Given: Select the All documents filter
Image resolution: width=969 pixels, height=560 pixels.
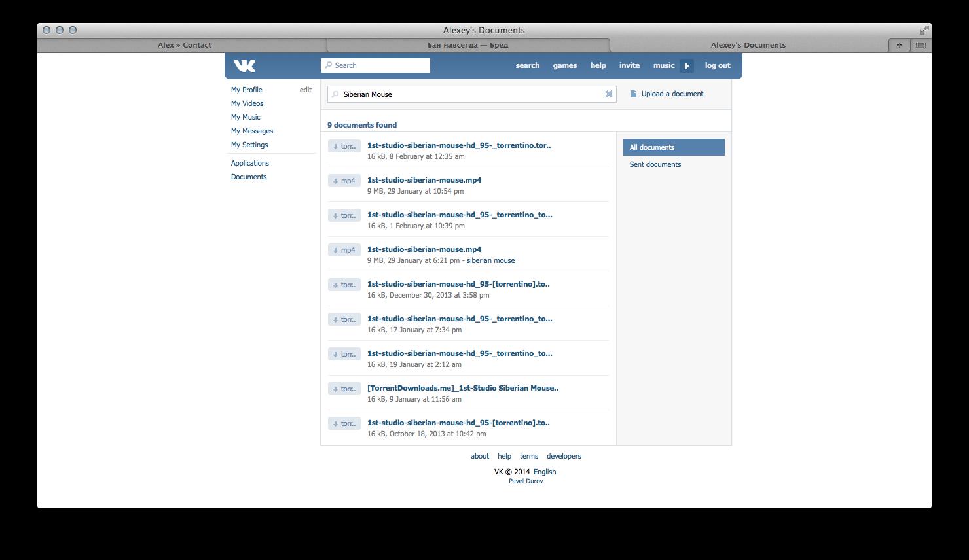Looking at the screenshot, I should click(674, 147).
